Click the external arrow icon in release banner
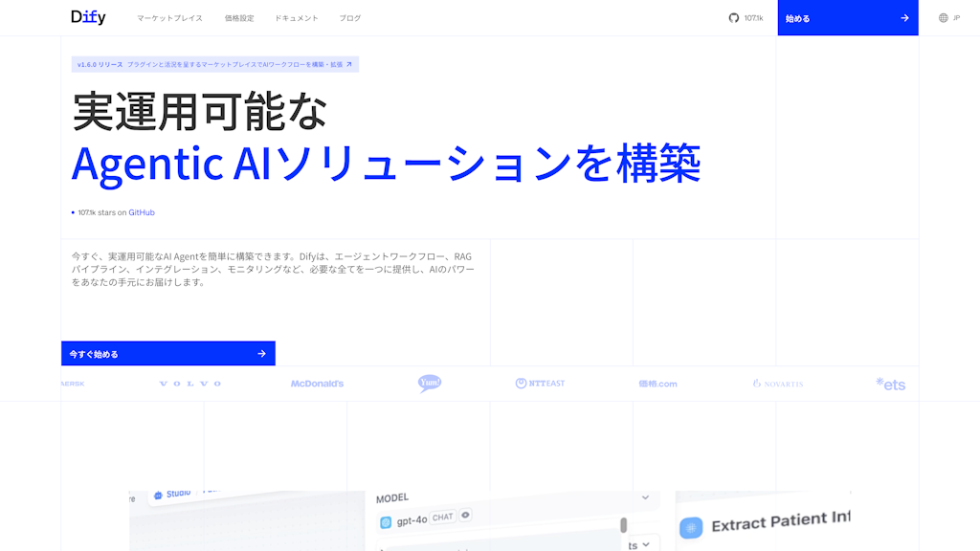 pos(348,64)
